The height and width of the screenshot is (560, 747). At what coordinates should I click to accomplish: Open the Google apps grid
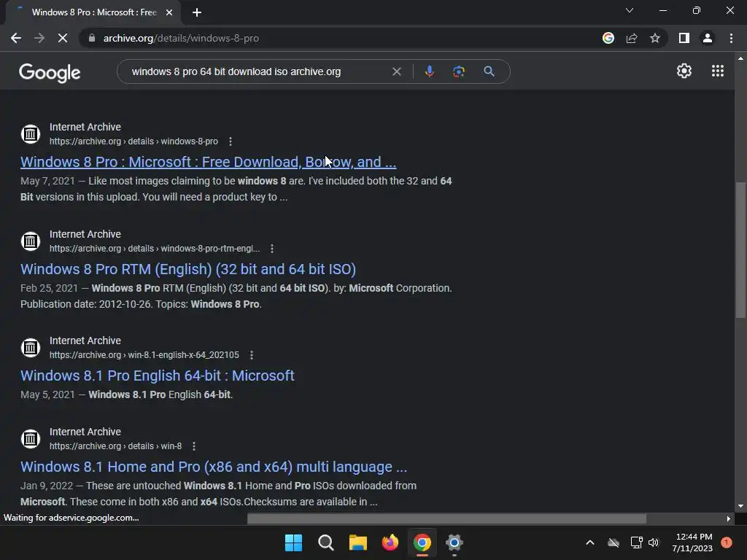point(718,71)
